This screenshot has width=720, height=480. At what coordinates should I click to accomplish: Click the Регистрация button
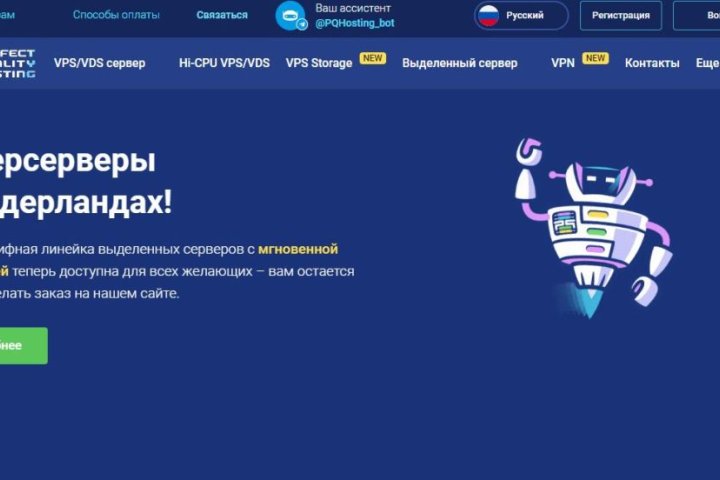(621, 16)
